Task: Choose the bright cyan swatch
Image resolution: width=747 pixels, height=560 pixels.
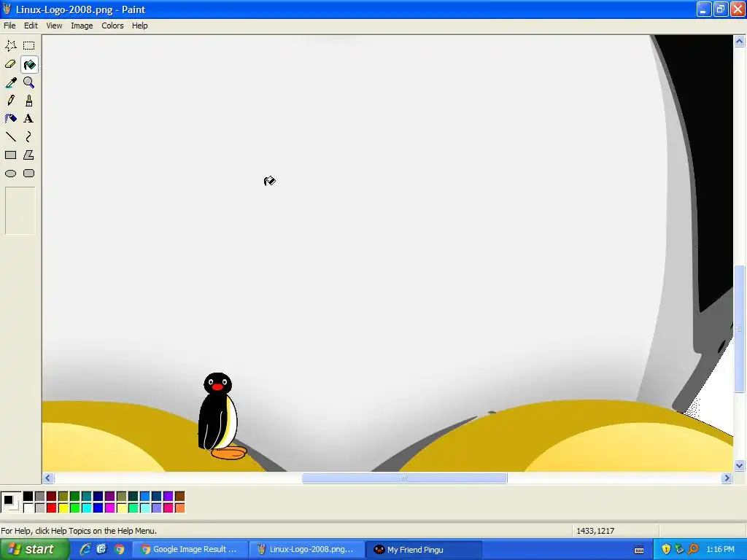Action: click(86, 508)
